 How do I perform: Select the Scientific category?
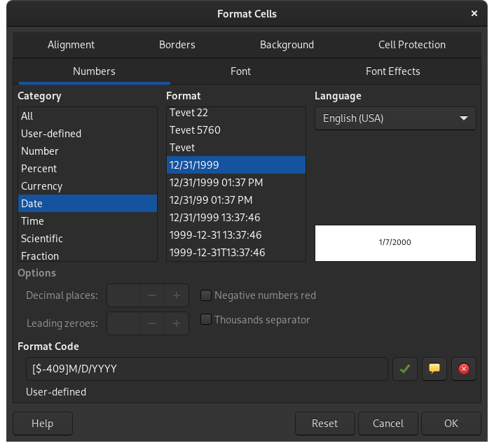click(x=88, y=238)
